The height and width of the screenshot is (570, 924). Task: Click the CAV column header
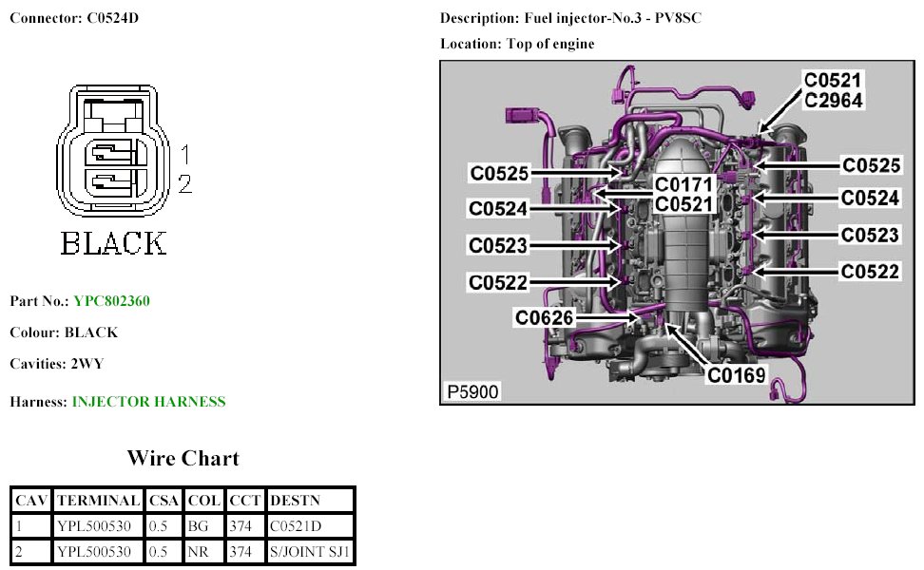coord(31,501)
